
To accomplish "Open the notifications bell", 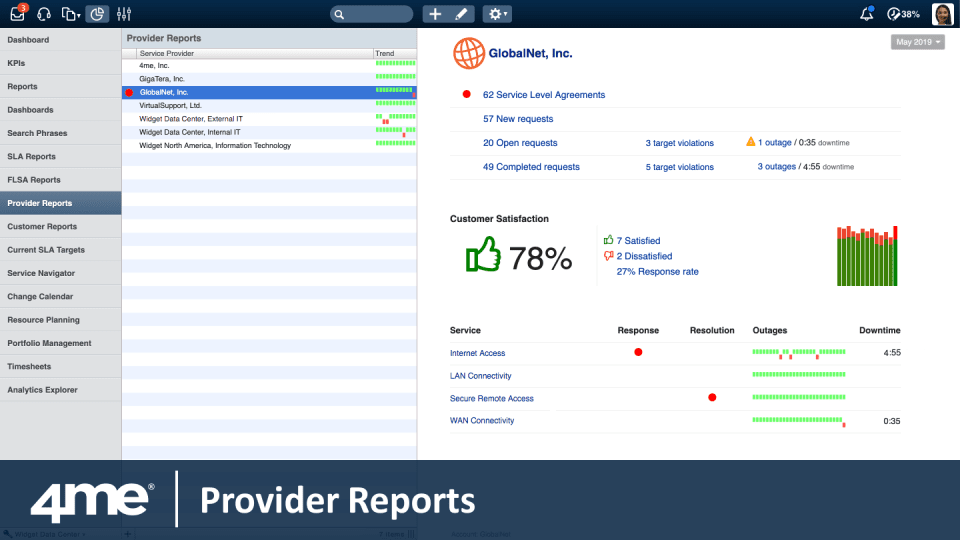I will 866,14.
